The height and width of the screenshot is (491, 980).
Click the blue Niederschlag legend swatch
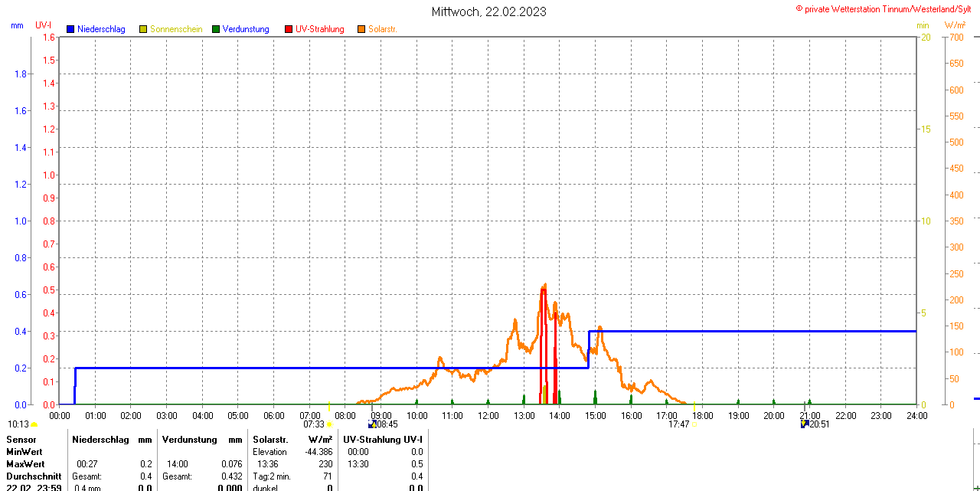(70, 29)
